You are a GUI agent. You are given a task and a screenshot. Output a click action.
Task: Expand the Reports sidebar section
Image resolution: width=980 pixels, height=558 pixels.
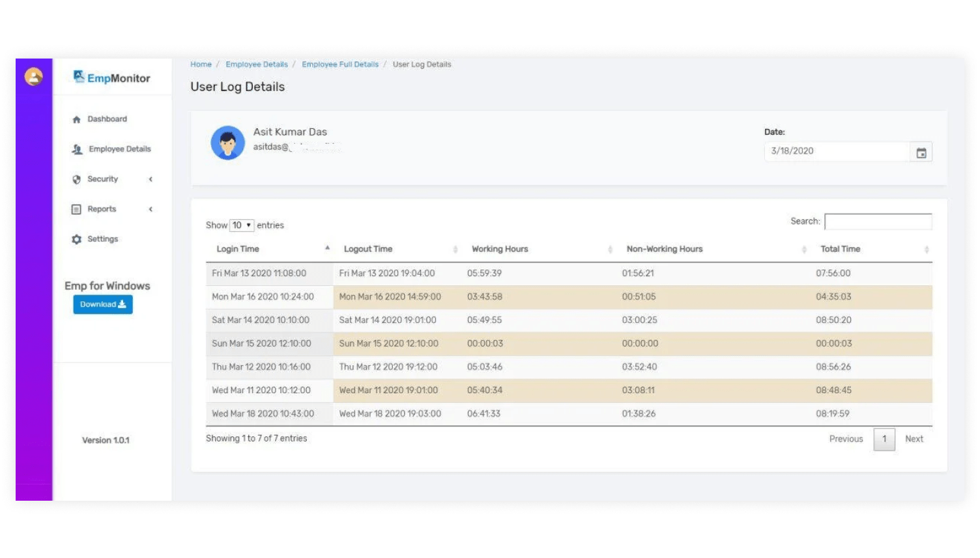click(151, 209)
